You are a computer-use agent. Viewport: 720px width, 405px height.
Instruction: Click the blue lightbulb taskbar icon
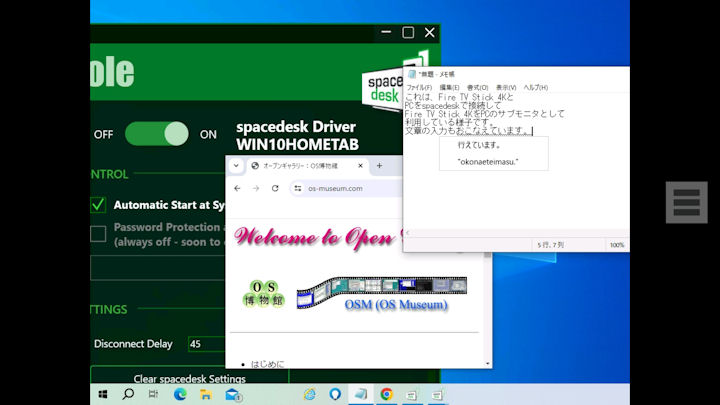pos(335,394)
